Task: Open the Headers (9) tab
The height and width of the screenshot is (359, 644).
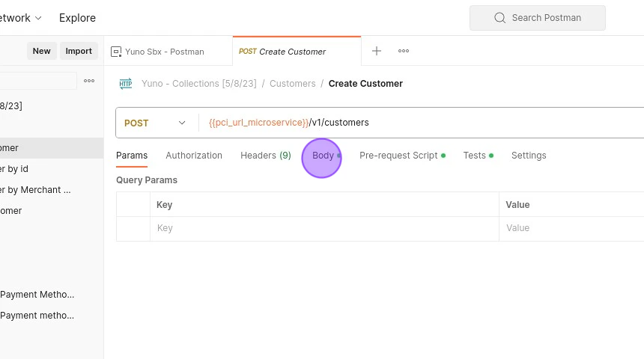Action: coord(265,156)
